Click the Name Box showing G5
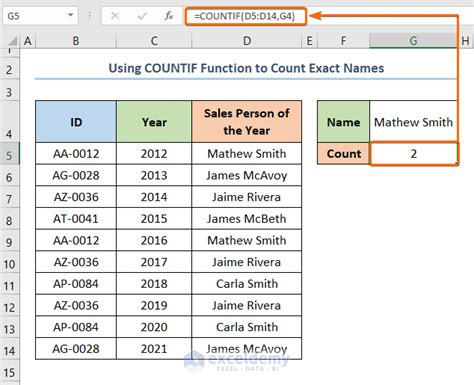Viewport: 474px width, 385px height. pos(40,16)
